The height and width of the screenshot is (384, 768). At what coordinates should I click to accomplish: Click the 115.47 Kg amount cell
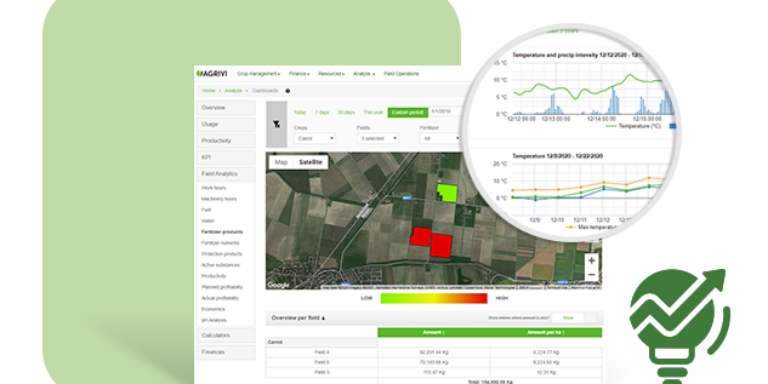433,371
